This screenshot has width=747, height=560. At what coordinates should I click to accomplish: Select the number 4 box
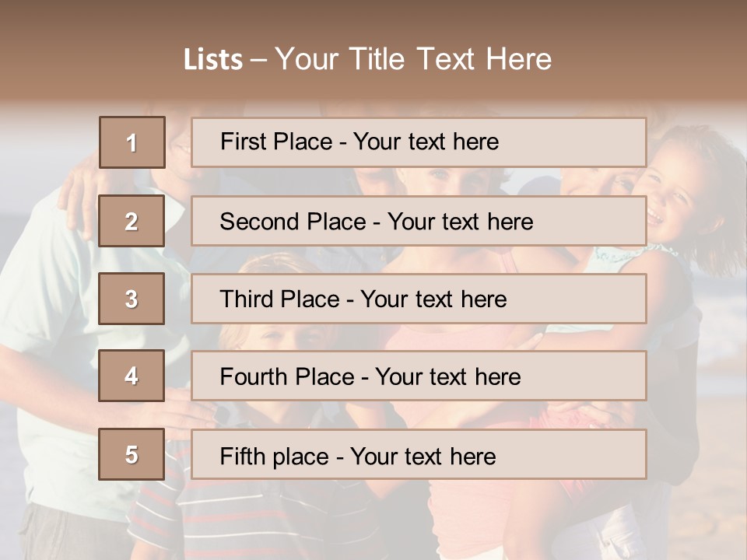pos(132,376)
